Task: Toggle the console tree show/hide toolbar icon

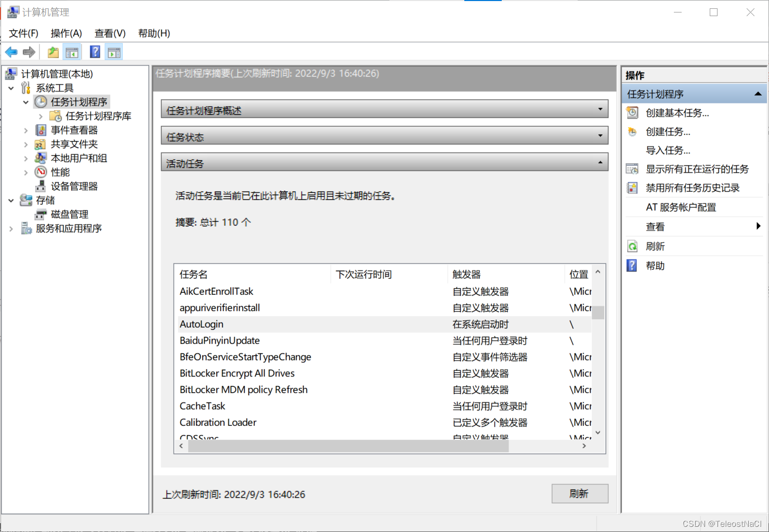Action: click(x=72, y=51)
